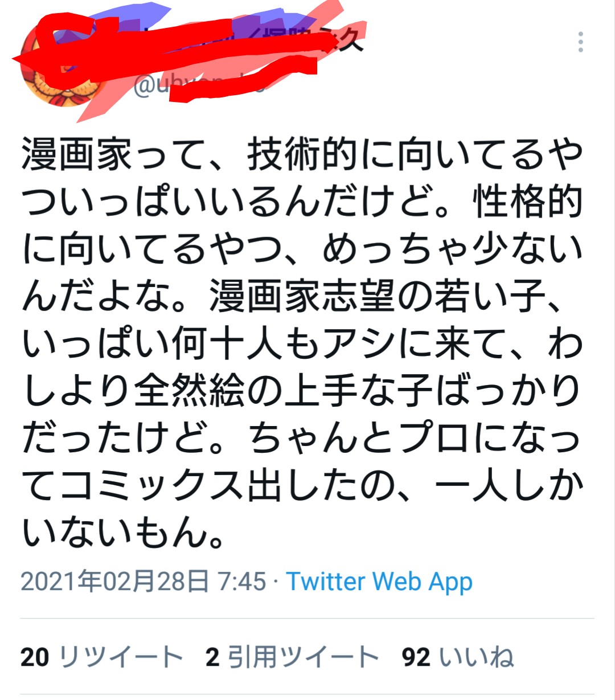Click the tweet line containing 全然絵の上手な子

302,391
